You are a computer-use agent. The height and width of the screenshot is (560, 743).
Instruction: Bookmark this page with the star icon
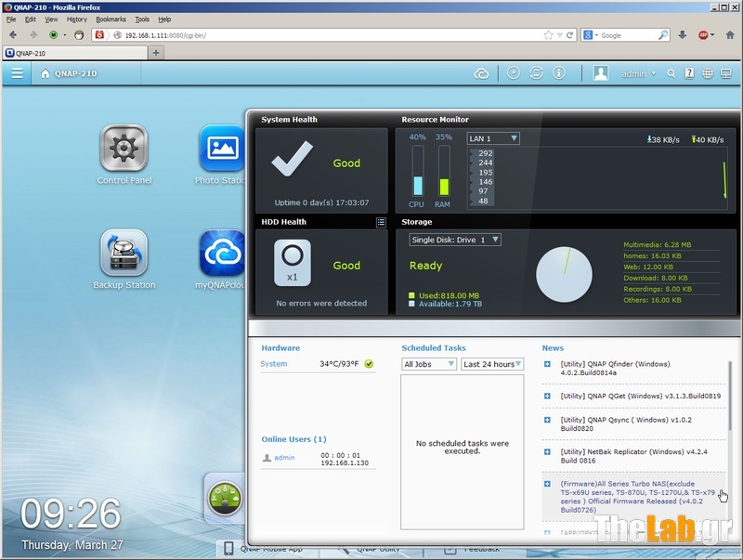pyautogui.click(x=548, y=35)
